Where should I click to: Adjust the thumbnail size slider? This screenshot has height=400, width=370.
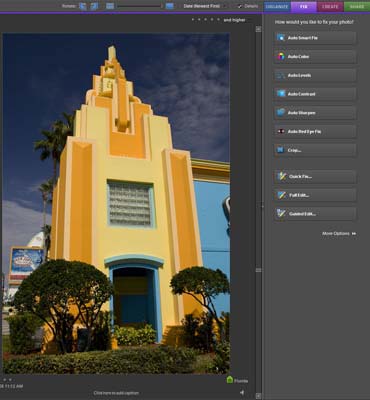pos(139,6)
